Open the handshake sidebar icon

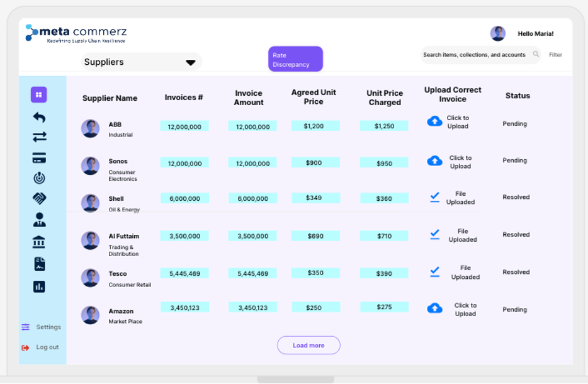[x=40, y=198]
